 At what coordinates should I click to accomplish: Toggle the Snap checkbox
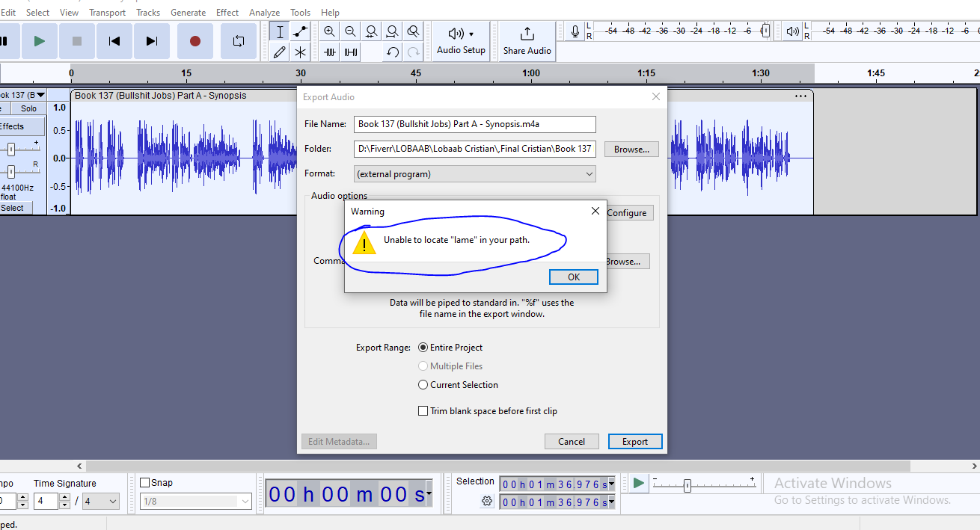[x=145, y=483]
